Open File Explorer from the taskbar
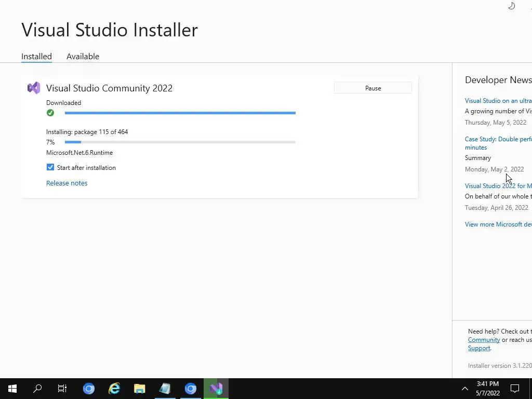This screenshot has width=532, height=399. tap(139, 389)
